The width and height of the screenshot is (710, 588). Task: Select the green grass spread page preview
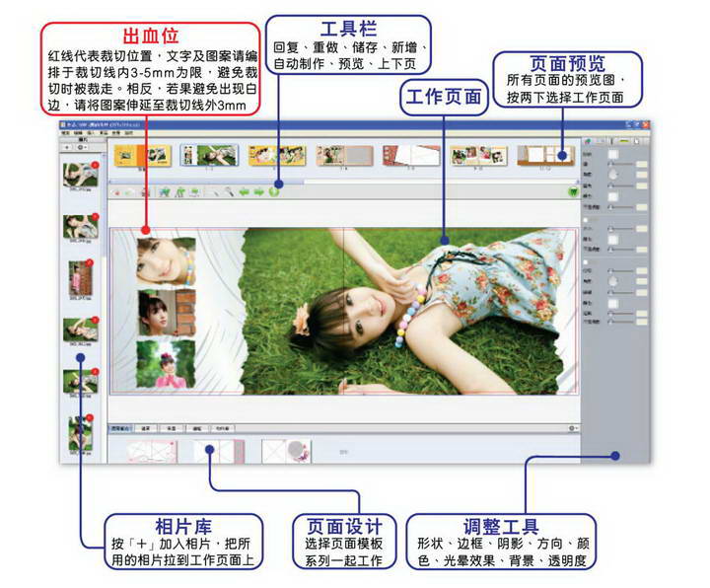tap(209, 155)
